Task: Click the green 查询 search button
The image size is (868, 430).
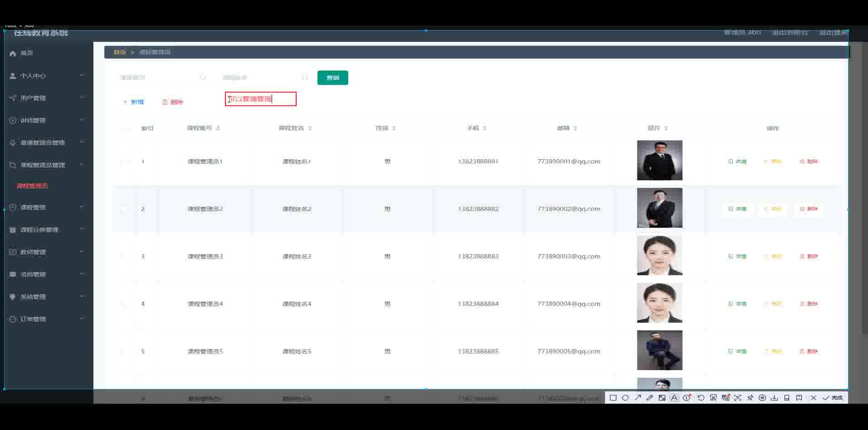Action: pyautogui.click(x=333, y=78)
